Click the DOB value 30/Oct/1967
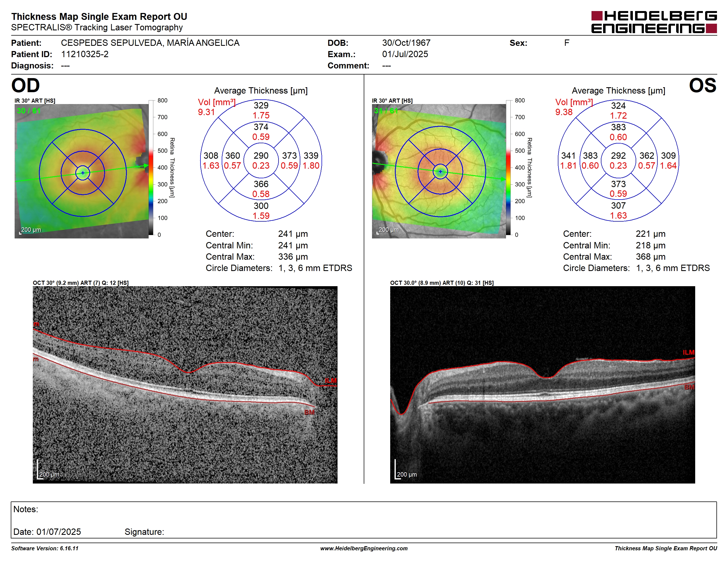 click(x=406, y=43)
